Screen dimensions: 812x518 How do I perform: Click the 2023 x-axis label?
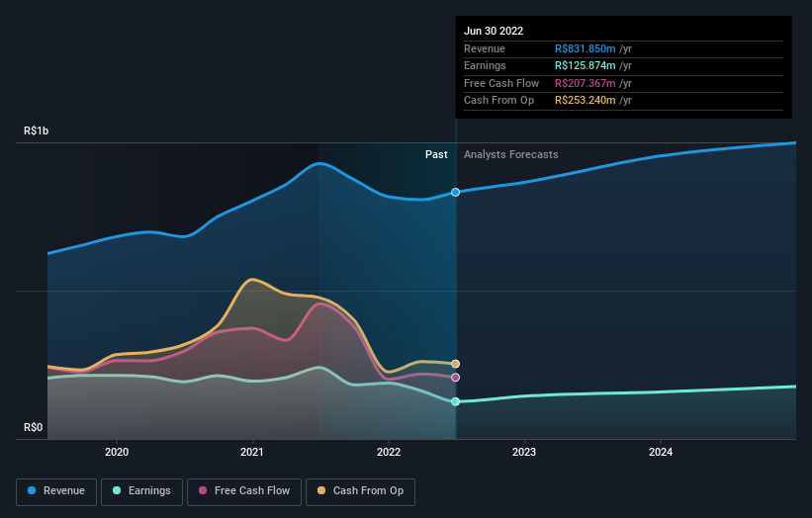[x=524, y=452]
